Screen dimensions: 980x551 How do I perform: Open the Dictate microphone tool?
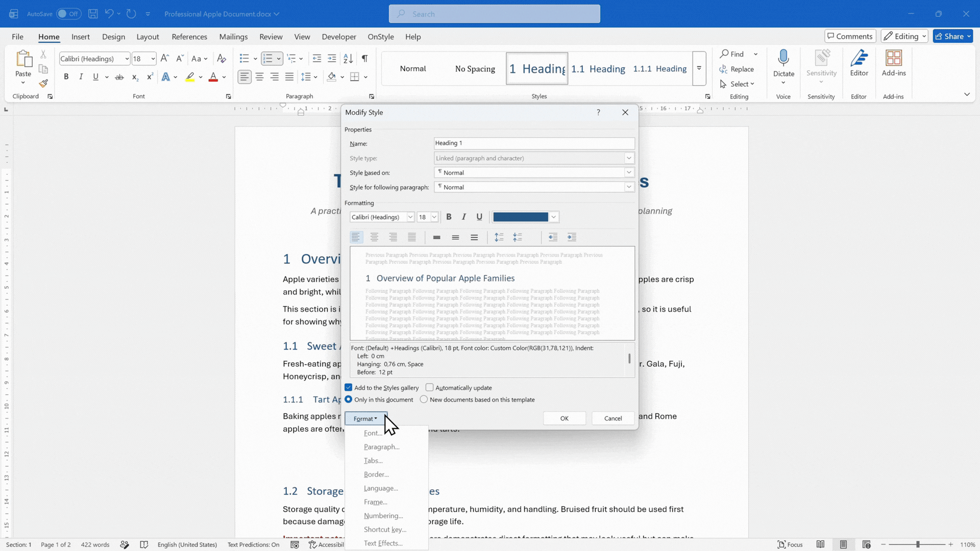[783, 67]
